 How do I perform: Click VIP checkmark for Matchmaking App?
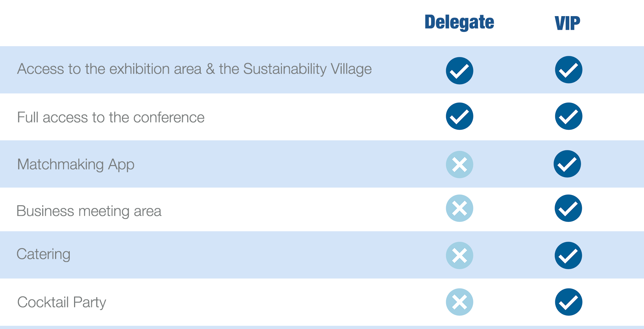point(567,164)
